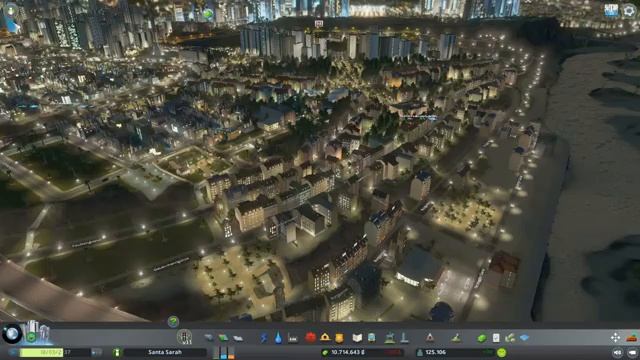The height and width of the screenshot is (360, 640).
Task: Open the Garbage and Industry menu
Action: click(x=293, y=338)
